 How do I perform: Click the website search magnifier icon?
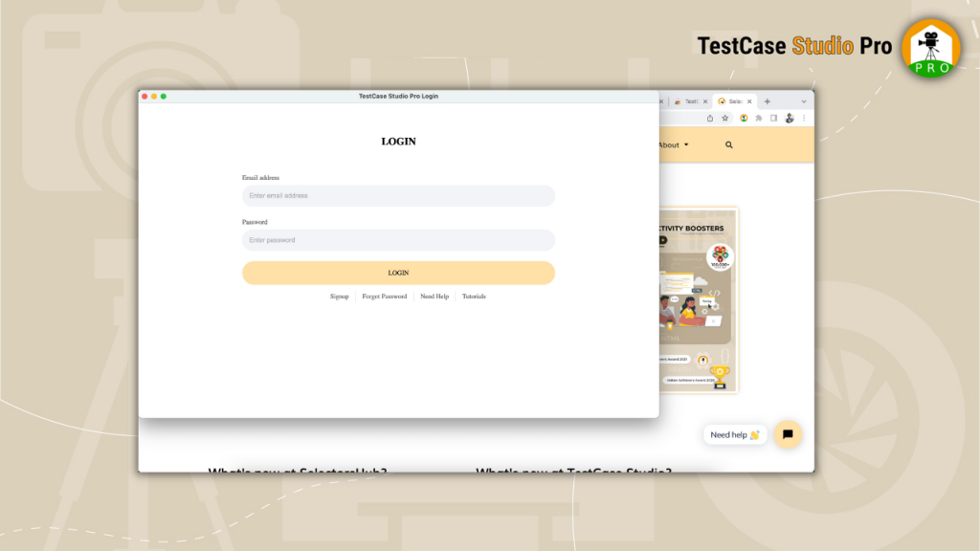(728, 145)
